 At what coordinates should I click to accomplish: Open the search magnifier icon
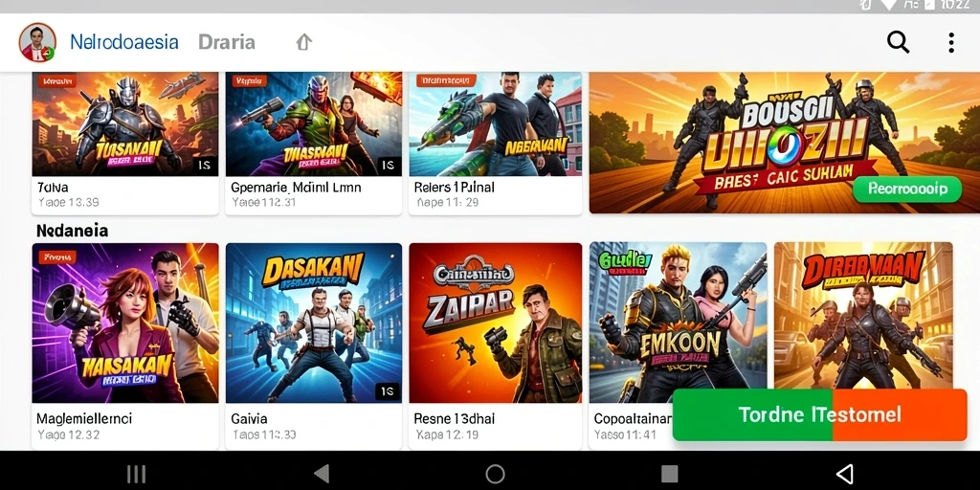[x=898, y=42]
